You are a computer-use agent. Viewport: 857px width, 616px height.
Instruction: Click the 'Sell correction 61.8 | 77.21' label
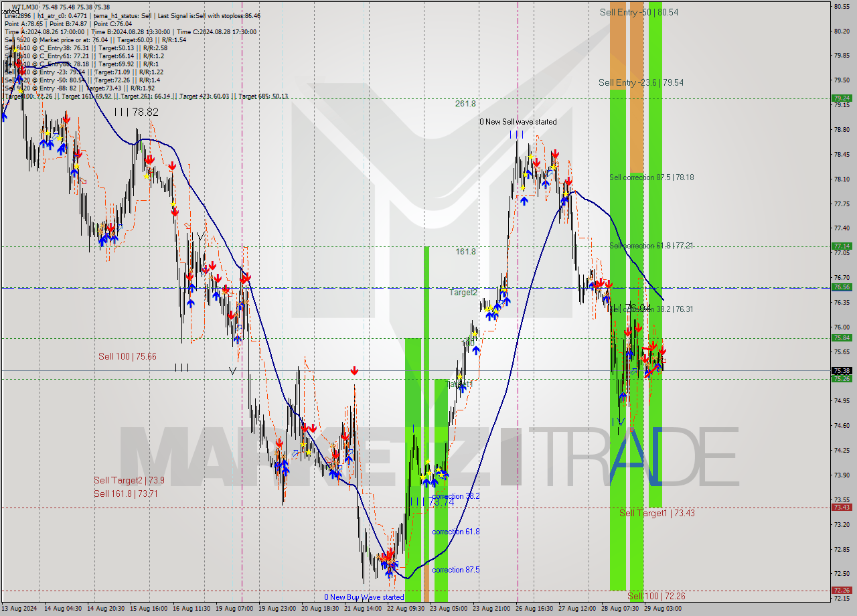click(x=651, y=246)
